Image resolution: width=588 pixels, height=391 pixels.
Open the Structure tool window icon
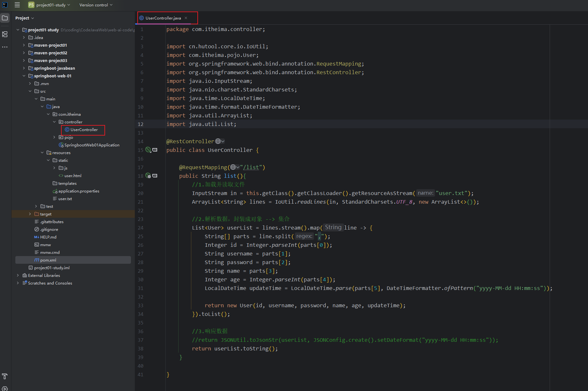(x=5, y=34)
